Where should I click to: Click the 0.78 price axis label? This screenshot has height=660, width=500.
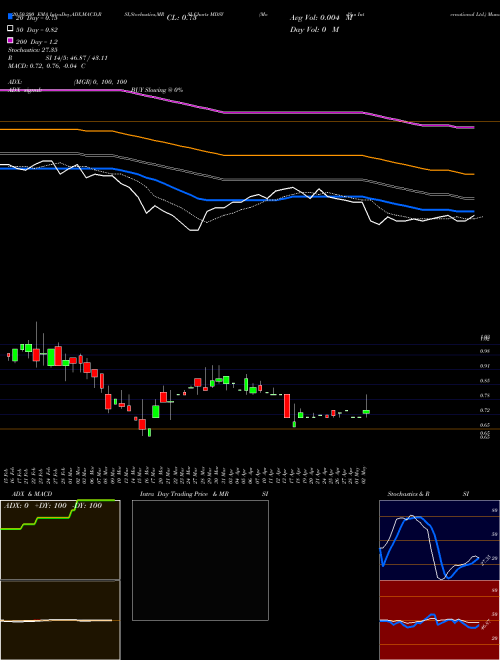[484, 396]
